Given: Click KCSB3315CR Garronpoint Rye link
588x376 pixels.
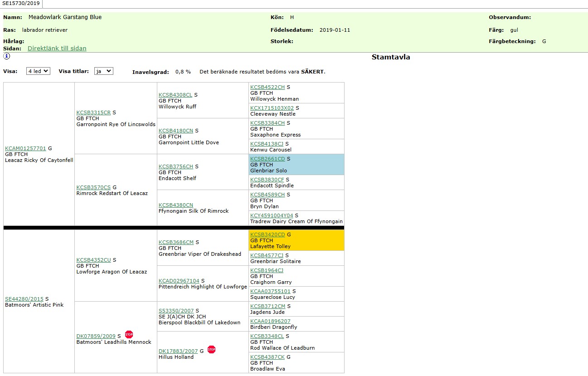Looking at the screenshot, I should (x=93, y=112).
